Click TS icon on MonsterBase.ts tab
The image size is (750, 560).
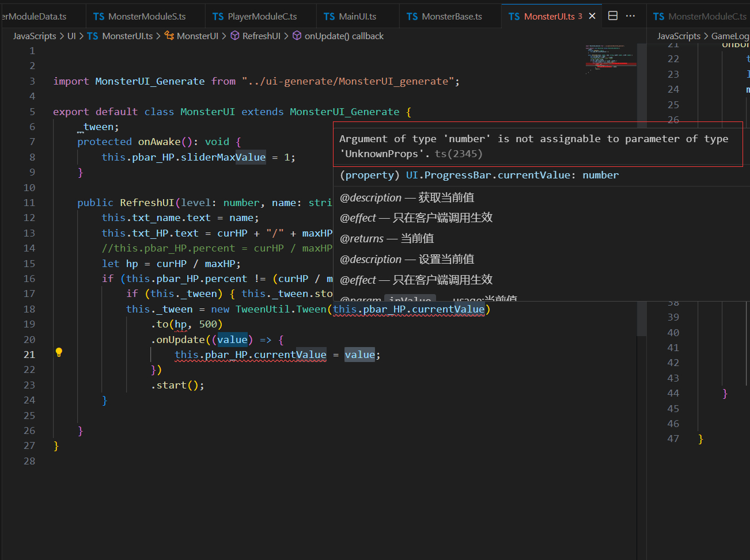(412, 17)
